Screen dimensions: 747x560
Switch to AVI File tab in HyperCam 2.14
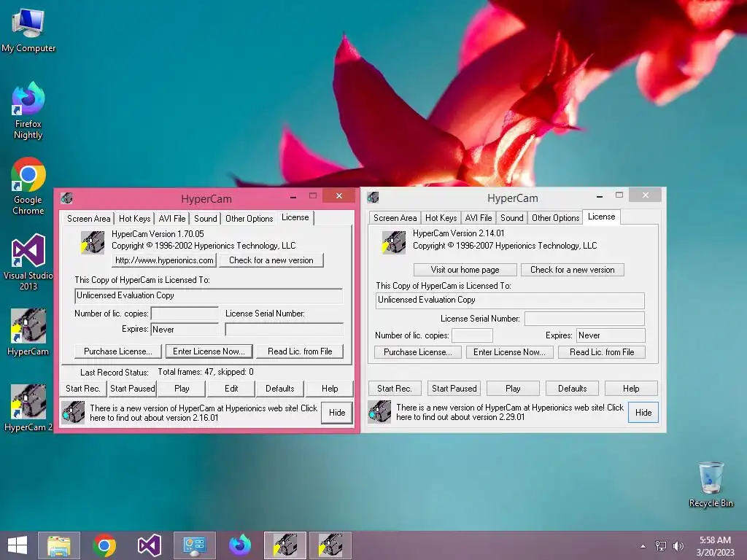tap(479, 217)
